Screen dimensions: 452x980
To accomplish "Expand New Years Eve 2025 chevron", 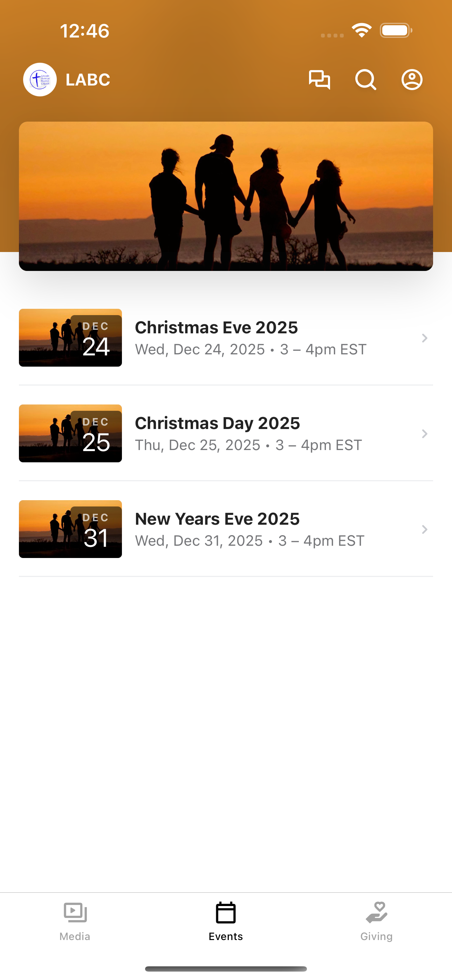I will (x=425, y=529).
